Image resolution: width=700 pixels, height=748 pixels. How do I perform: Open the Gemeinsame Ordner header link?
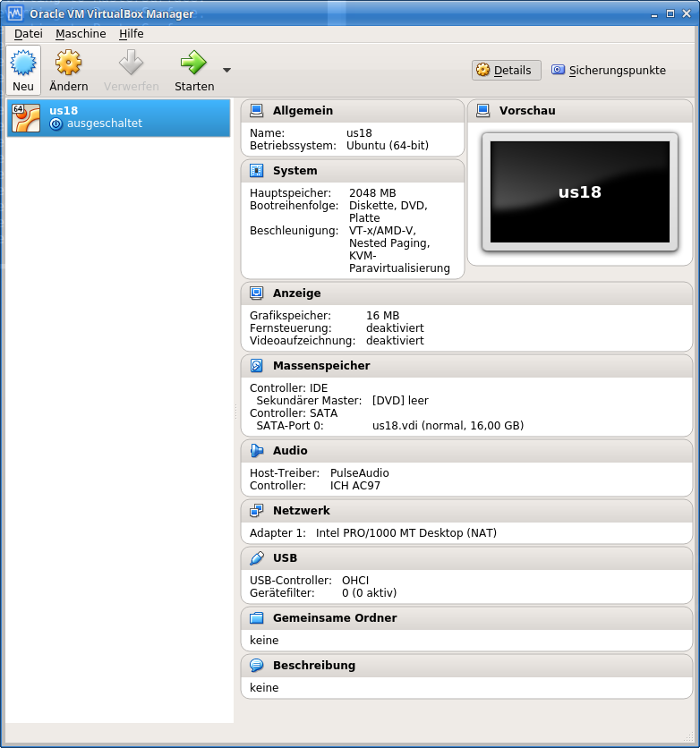click(x=335, y=618)
